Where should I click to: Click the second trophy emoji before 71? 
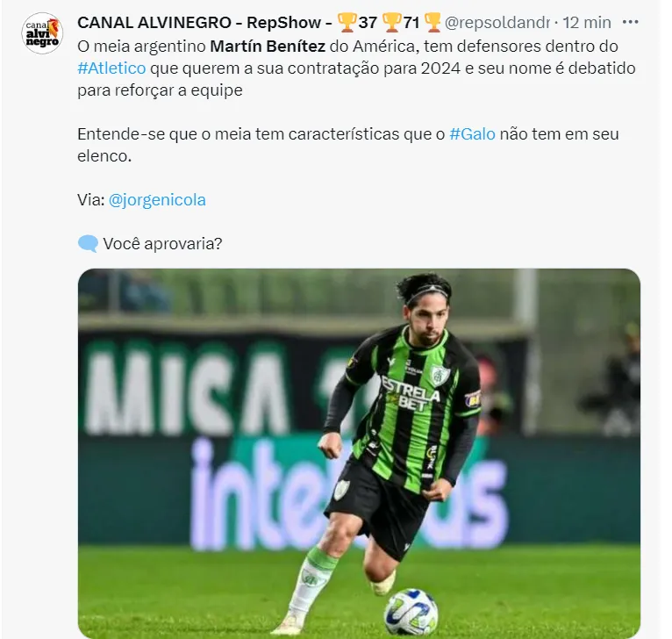(391, 22)
